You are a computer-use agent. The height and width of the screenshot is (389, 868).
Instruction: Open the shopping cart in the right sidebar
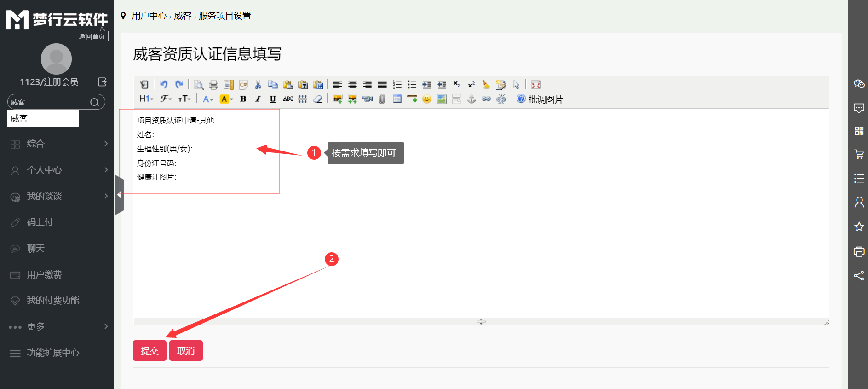point(859,154)
